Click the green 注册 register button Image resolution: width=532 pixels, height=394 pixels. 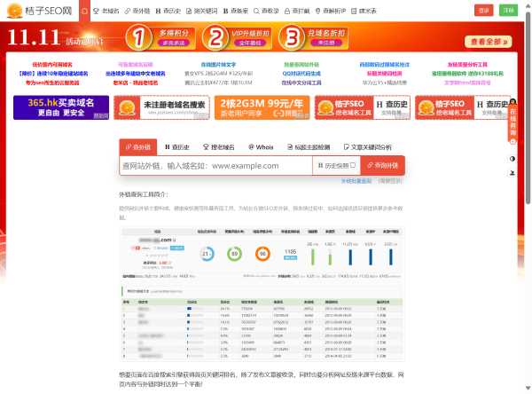(x=508, y=11)
